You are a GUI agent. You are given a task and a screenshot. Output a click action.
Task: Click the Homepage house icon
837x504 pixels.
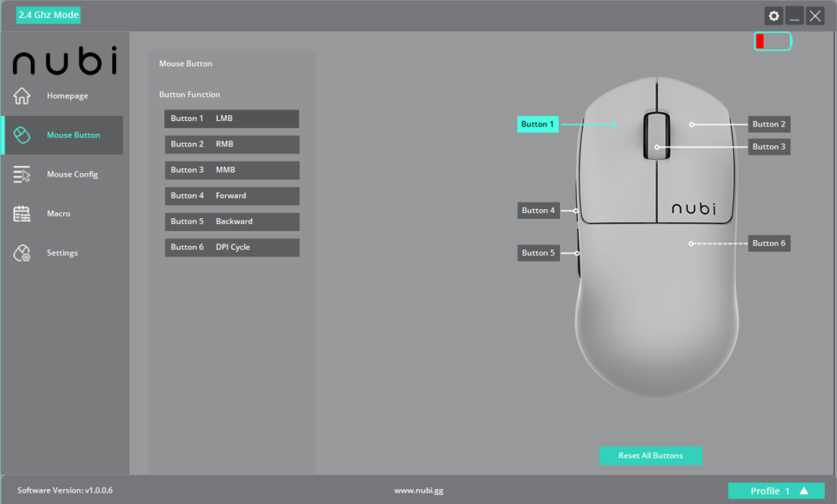click(22, 96)
